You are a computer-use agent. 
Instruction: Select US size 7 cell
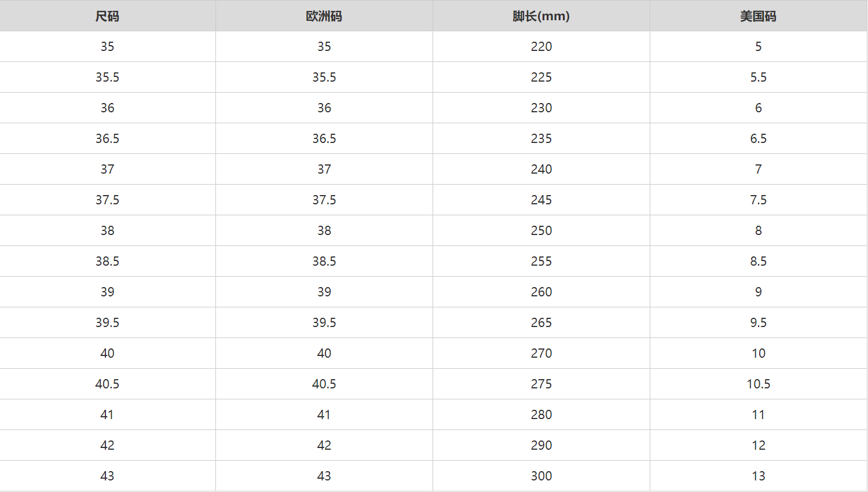coord(758,169)
